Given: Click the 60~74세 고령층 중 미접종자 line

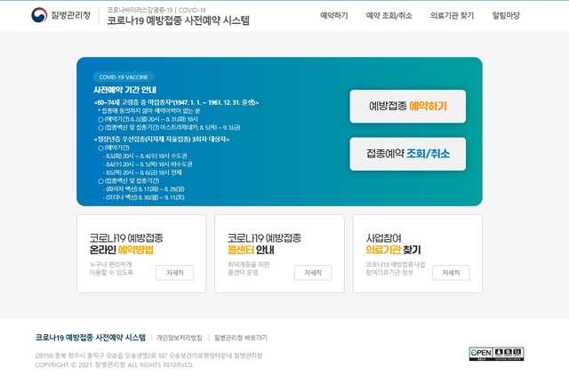Looking at the screenshot, I should (x=176, y=103).
